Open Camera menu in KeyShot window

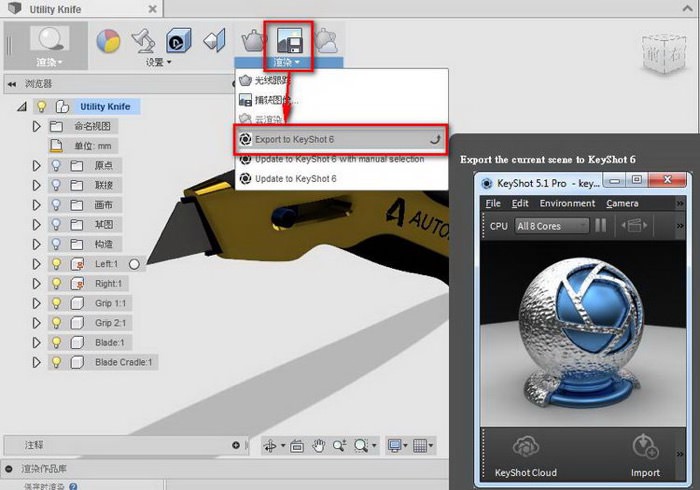[x=622, y=203]
